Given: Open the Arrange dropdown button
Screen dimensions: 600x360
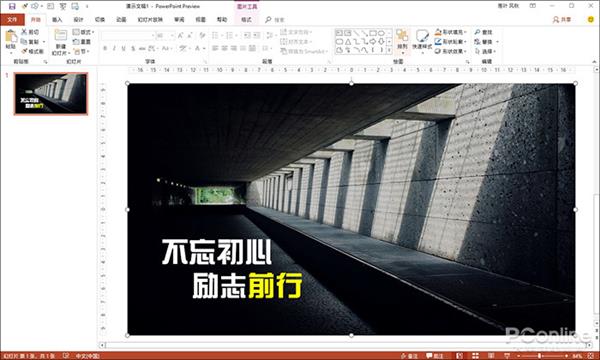Looking at the screenshot, I should tap(402, 41).
